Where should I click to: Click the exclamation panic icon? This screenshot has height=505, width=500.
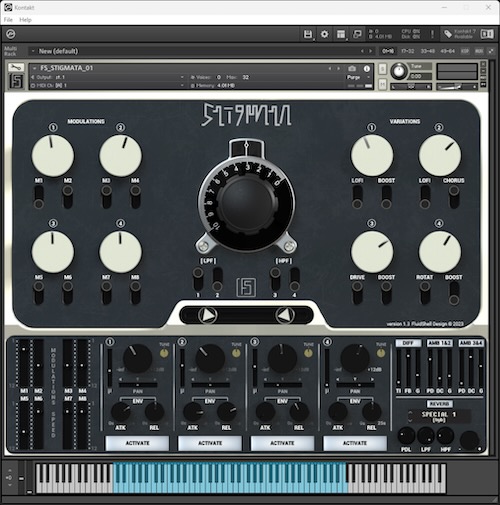[432, 34]
